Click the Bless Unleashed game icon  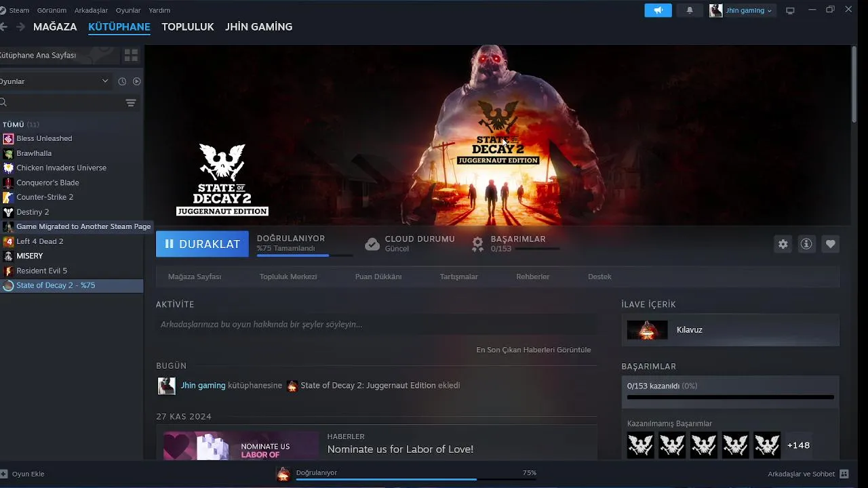(8, 138)
